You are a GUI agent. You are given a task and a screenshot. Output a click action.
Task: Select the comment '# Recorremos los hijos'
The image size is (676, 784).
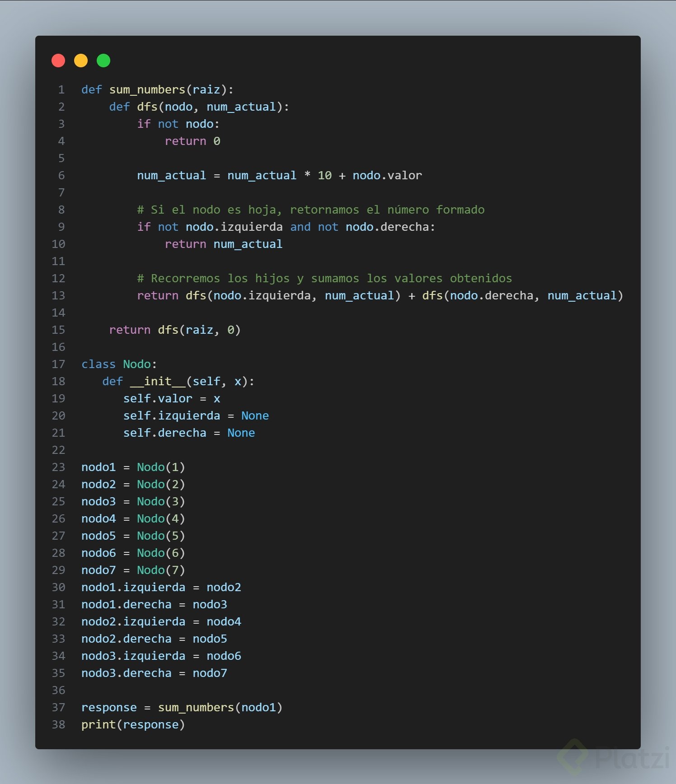pos(324,278)
